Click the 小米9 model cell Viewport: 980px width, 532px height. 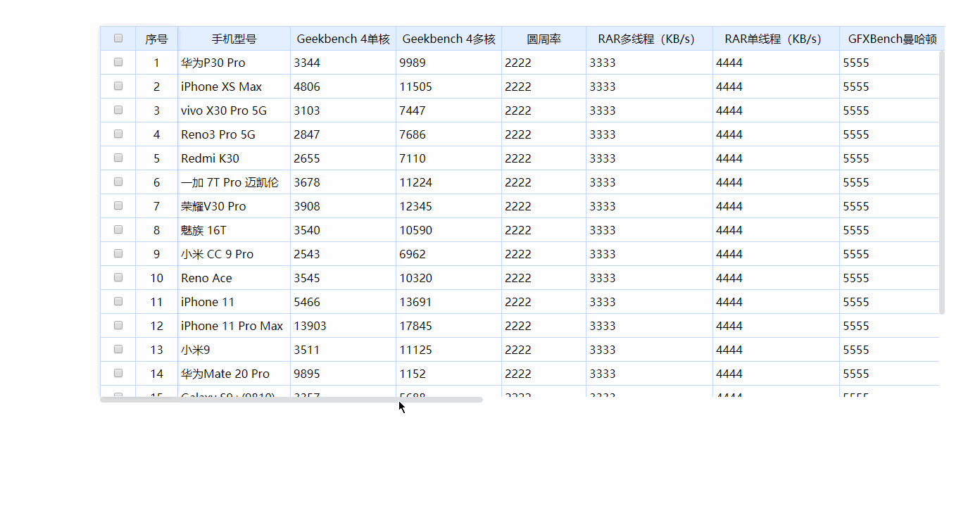click(234, 350)
